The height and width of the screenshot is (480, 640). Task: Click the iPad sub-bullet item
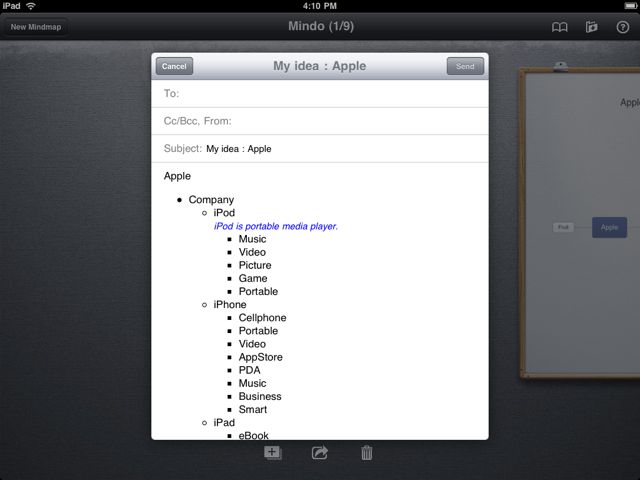(224, 422)
